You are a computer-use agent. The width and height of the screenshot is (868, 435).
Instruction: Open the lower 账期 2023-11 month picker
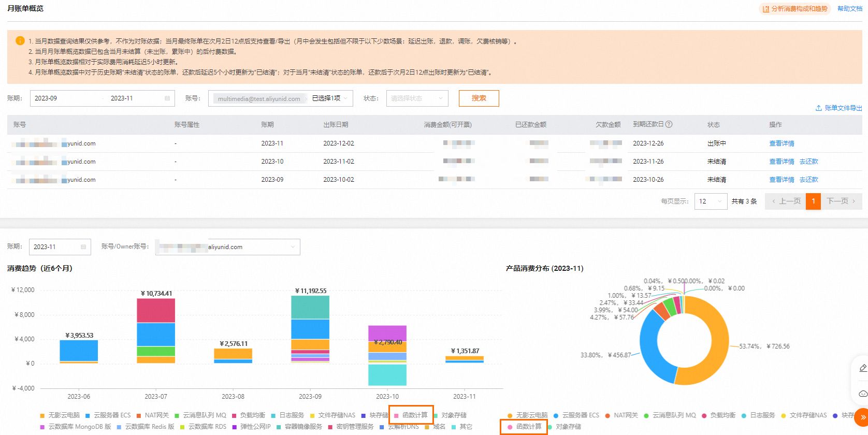click(60, 247)
